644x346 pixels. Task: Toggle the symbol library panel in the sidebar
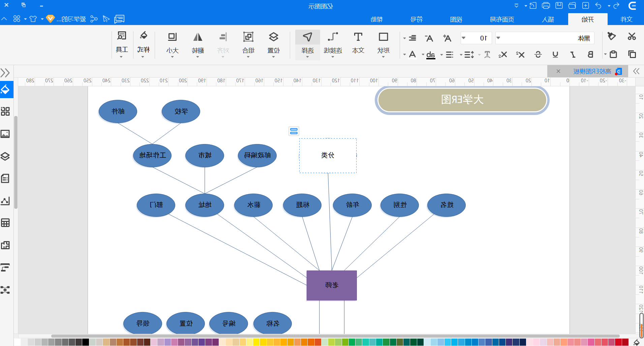[5, 111]
